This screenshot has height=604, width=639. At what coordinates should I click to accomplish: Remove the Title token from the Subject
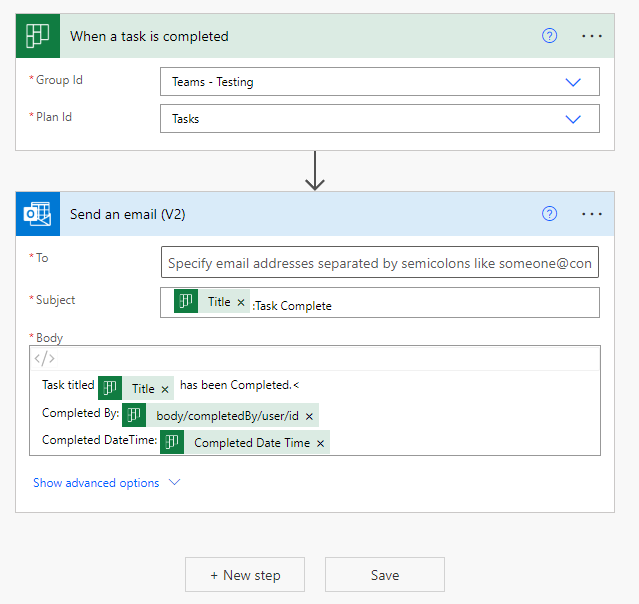(x=241, y=302)
